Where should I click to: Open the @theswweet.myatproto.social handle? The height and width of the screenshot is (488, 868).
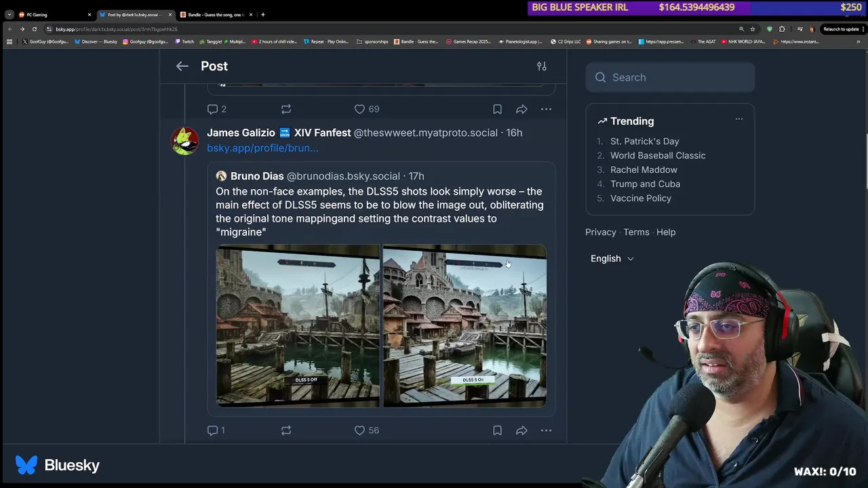point(425,132)
